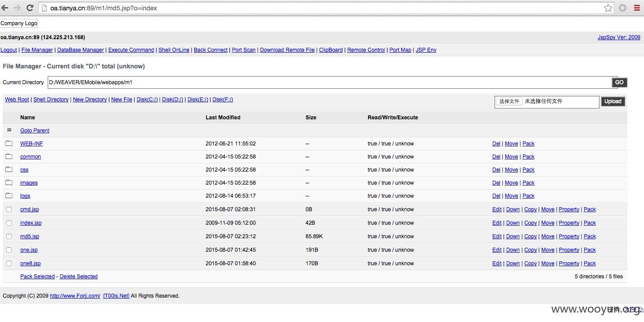
Task: Switch to Disk(F:/)
Action: [x=223, y=100]
